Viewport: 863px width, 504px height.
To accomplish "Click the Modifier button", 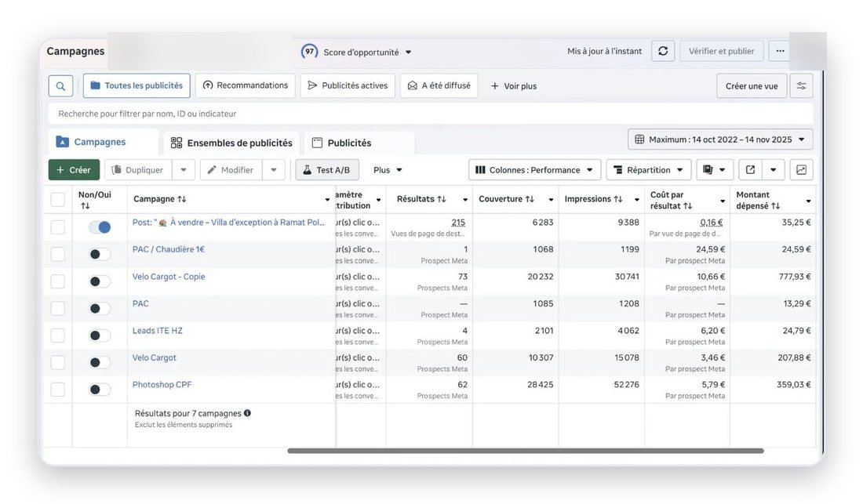I will click(231, 170).
